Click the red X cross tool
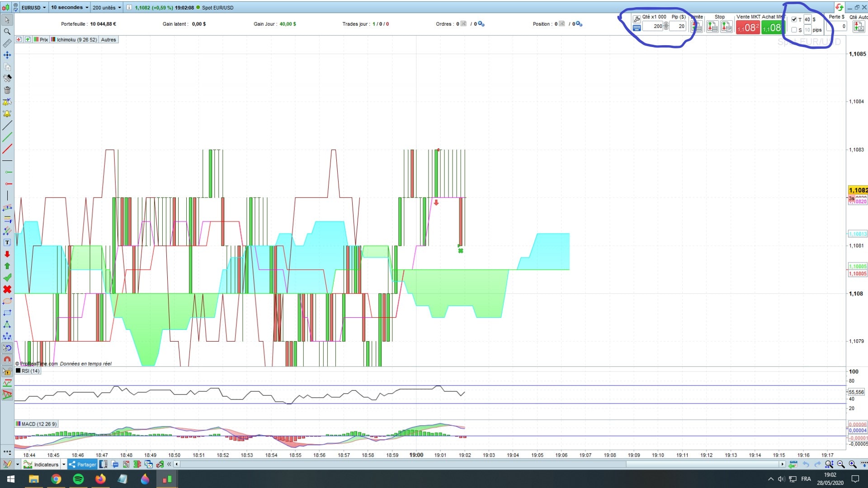Viewport: 868px width, 488px height. [x=7, y=289]
